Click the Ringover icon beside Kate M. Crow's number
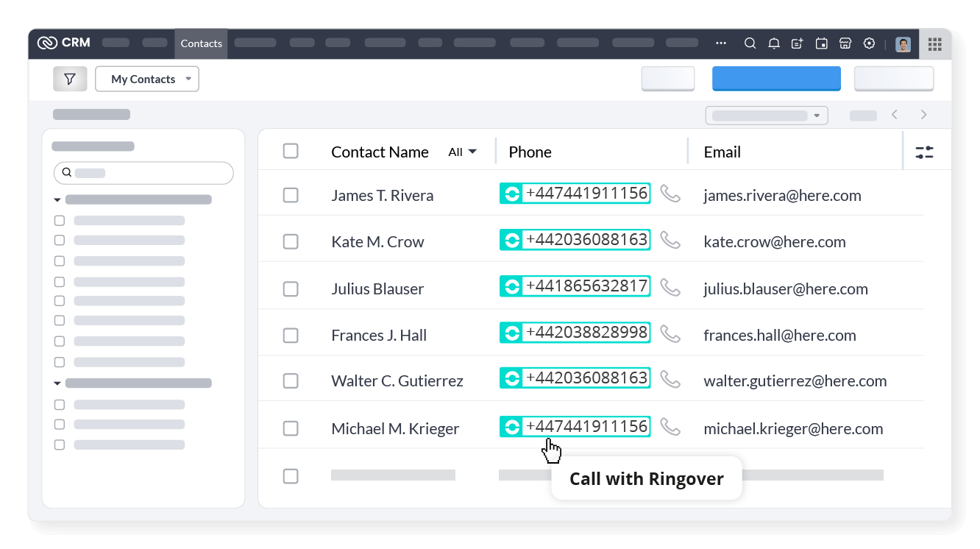The image size is (980, 549). tap(511, 239)
